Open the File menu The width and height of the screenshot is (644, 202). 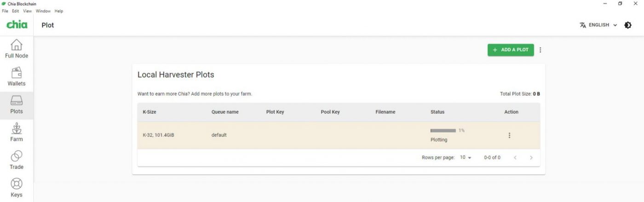[x=6, y=11]
